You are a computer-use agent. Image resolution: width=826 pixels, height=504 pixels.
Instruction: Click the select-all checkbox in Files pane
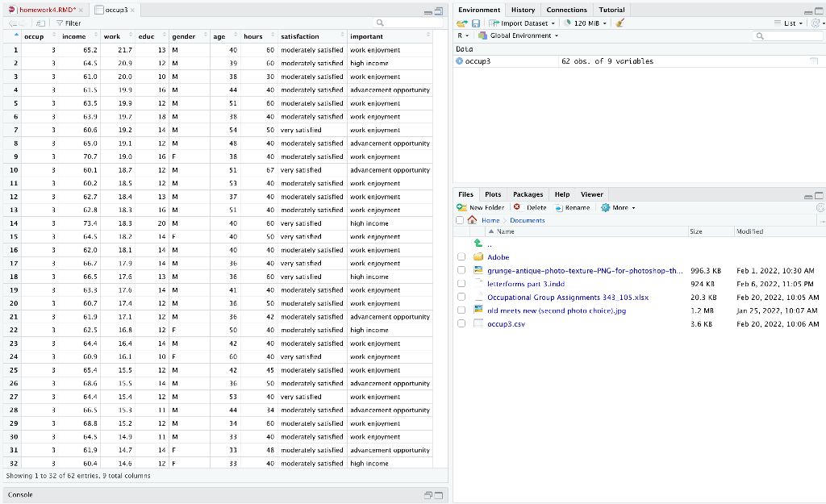point(459,220)
